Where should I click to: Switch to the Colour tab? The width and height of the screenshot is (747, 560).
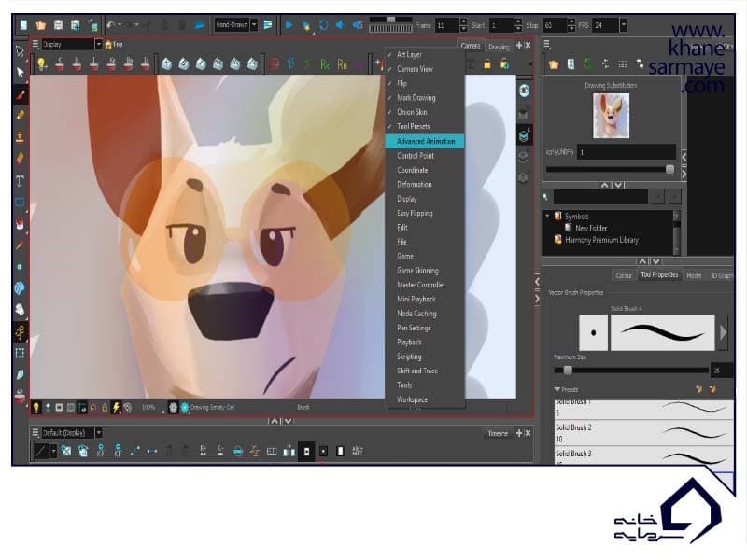point(623,275)
